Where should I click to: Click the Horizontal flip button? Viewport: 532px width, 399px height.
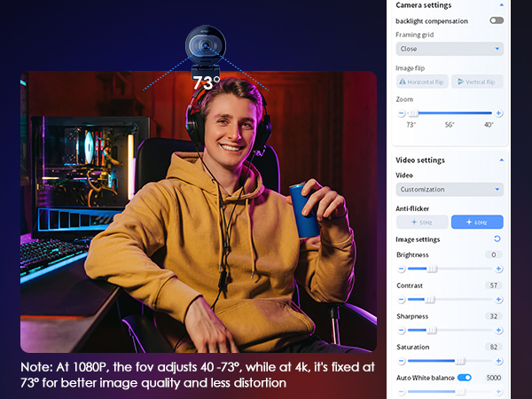pos(422,82)
